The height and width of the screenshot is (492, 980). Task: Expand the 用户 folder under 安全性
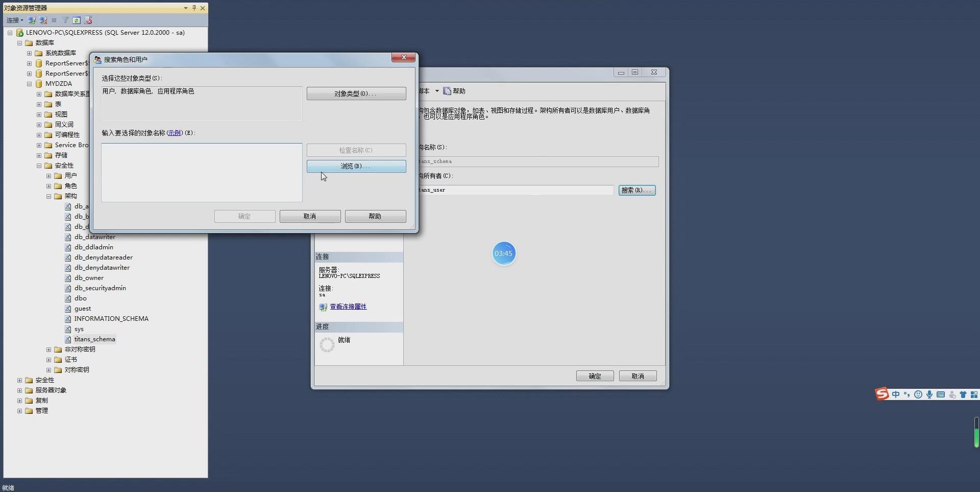point(48,176)
